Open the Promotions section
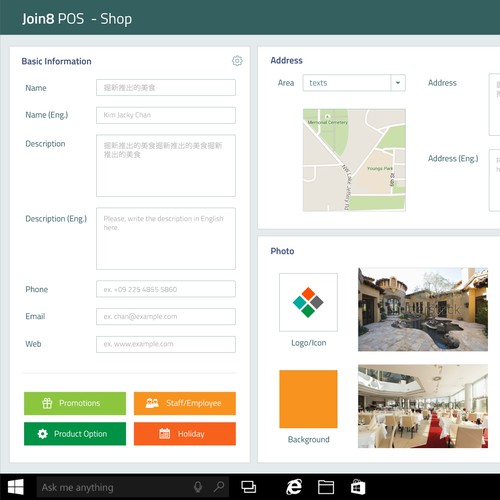Image resolution: width=500 pixels, height=500 pixels. click(x=75, y=403)
